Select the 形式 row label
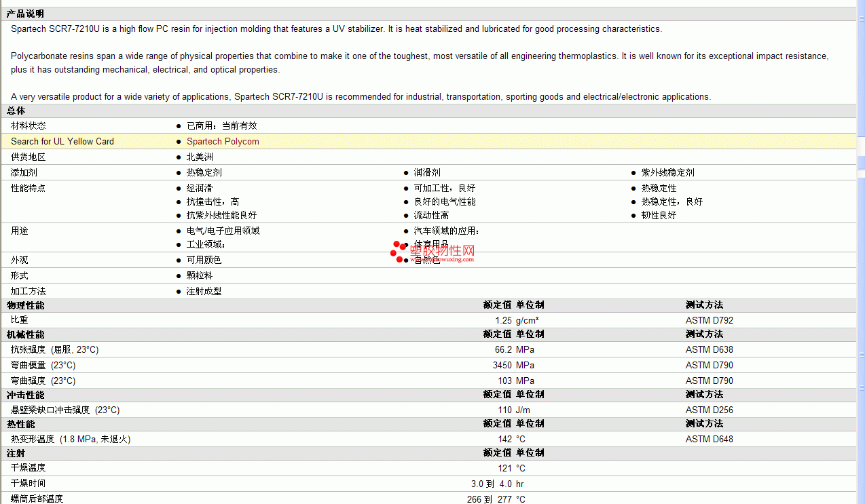 pyautogui.click(x=20, y=275)
